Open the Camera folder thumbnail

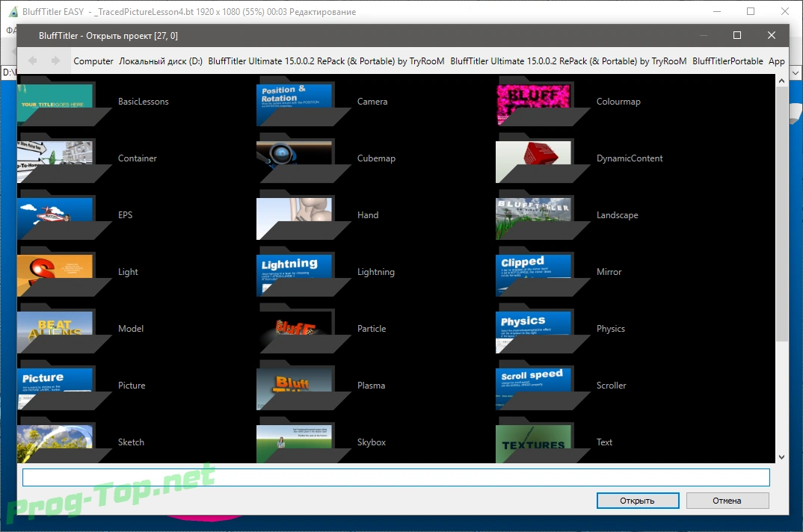tap(304, 101)
